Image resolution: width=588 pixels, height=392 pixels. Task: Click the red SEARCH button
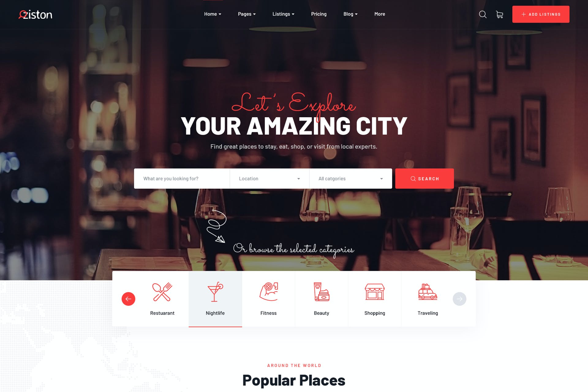[x=424, y=179]
